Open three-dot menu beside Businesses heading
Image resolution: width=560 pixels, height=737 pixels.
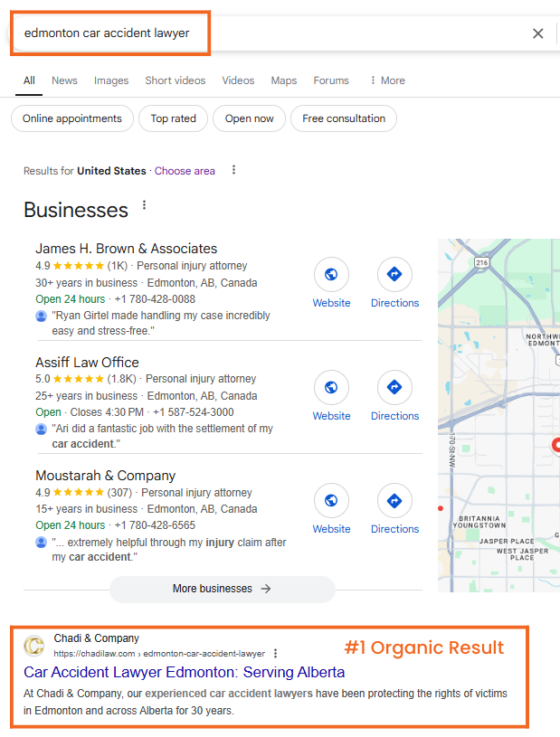pyautogui.click(x=145, y=205)
